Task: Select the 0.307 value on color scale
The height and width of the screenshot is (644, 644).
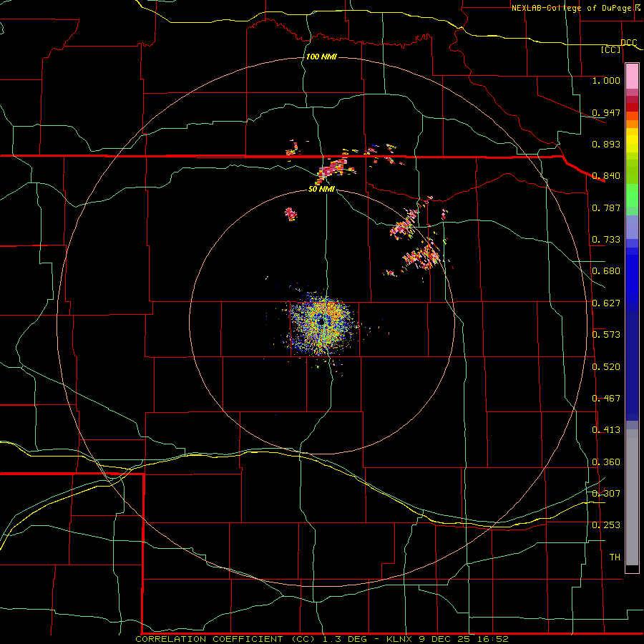Action: click(x=606, y=494)
